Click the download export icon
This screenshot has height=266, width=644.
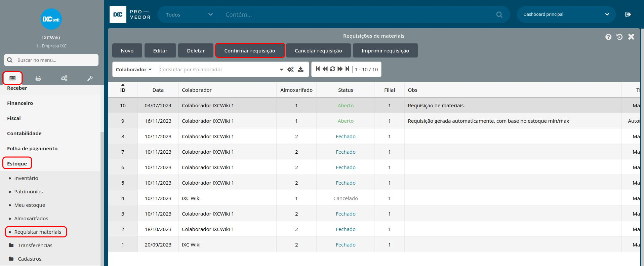pos(300,69)
